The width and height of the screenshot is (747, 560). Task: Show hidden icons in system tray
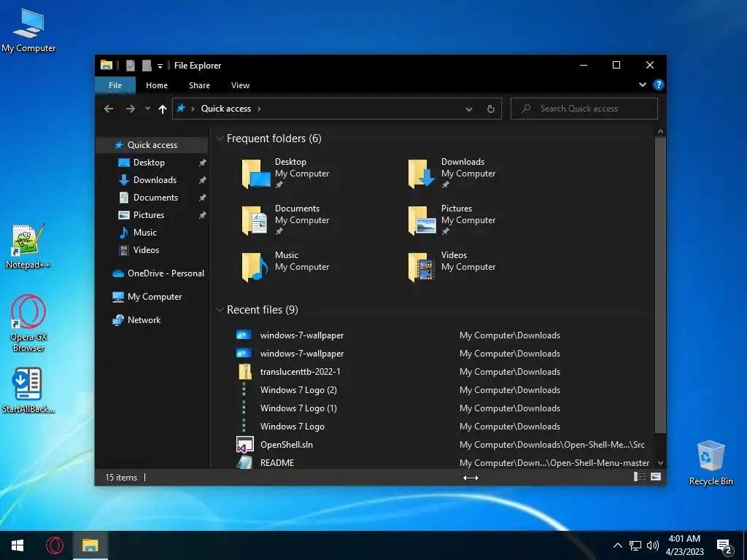tap(617, 545)
